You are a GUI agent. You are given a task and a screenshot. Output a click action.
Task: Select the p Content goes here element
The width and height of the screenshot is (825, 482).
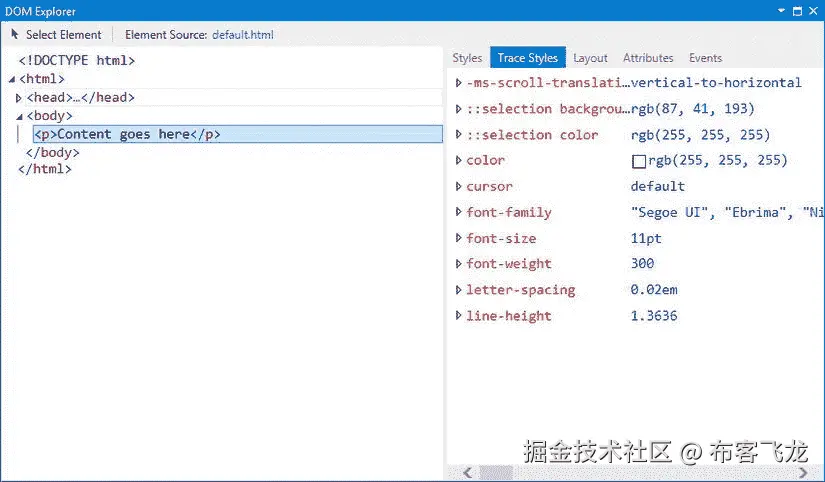tap(238, 134)
